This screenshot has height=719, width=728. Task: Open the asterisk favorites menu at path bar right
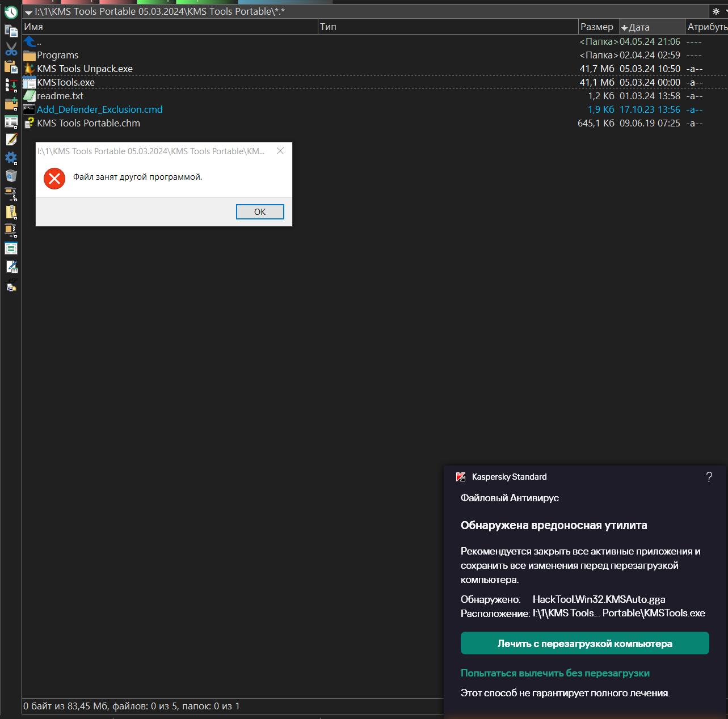(716, 11)
